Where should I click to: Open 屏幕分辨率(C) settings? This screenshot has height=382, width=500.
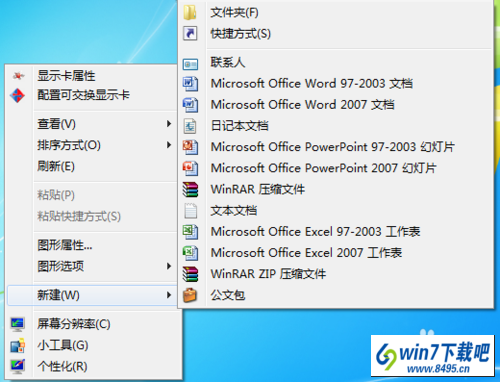pyautogui.click(x=74, y=324)
